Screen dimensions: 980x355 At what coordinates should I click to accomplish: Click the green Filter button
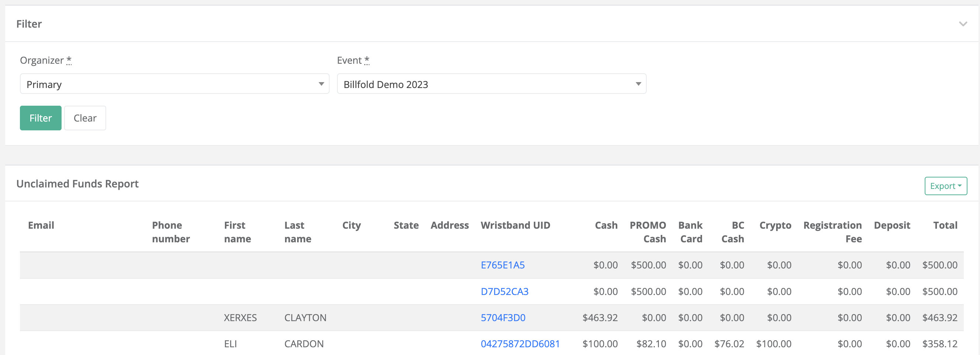[x=41, y=118]
